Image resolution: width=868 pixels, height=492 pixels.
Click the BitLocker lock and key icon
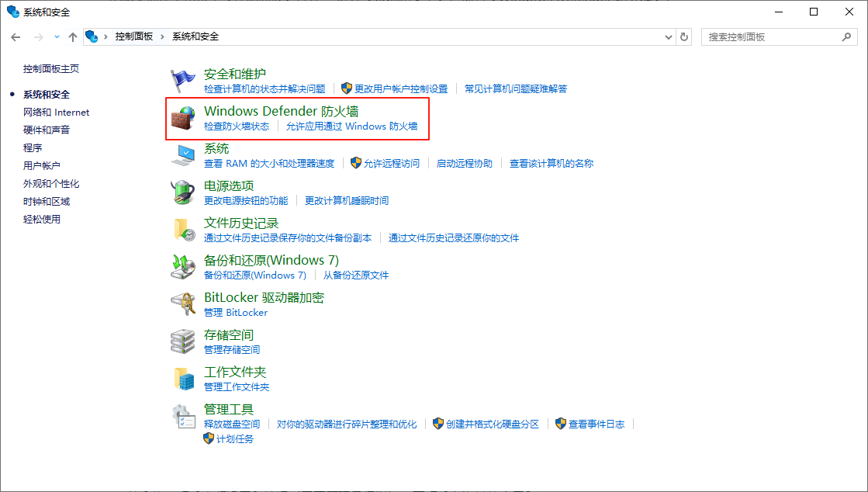pos(183,303)
